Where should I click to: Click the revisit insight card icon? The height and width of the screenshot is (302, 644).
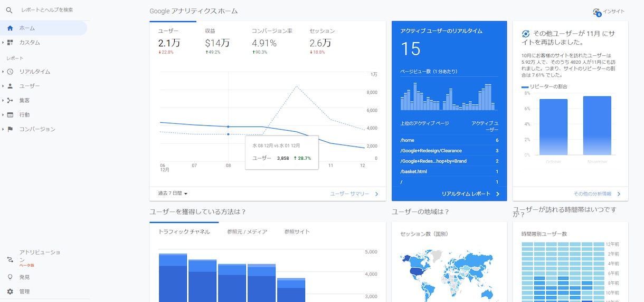pyautogui.click(x=525, y=33)
